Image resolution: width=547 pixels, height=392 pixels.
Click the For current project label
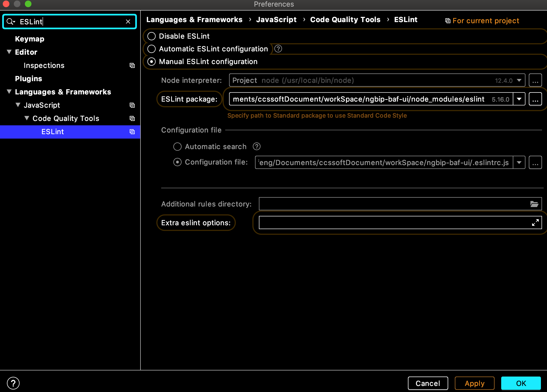486,21
